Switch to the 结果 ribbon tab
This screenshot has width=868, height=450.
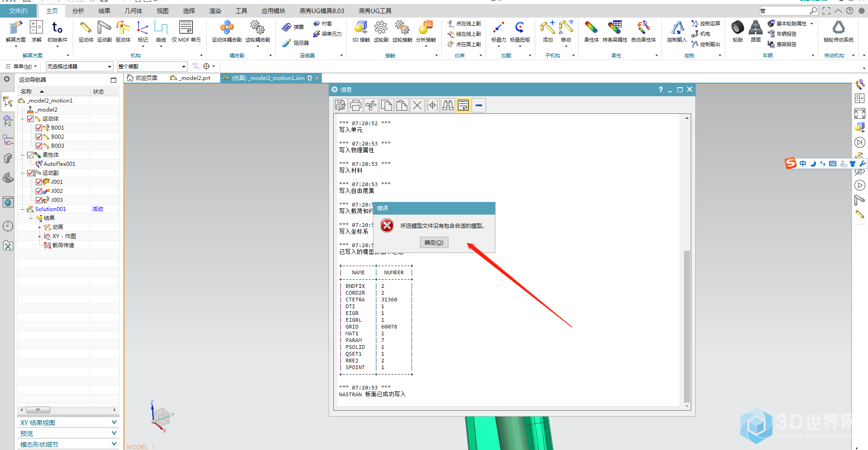[x=104, y=11]
